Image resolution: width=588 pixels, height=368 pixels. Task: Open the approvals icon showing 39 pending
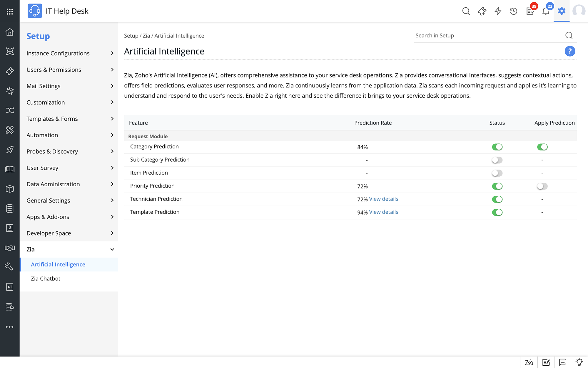(x=530, y=11)
